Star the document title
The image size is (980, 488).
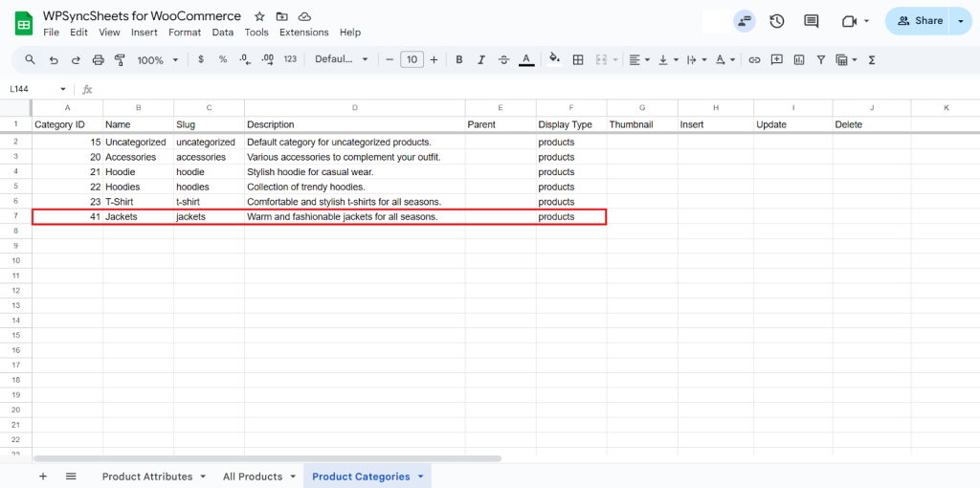coord(260,17)
